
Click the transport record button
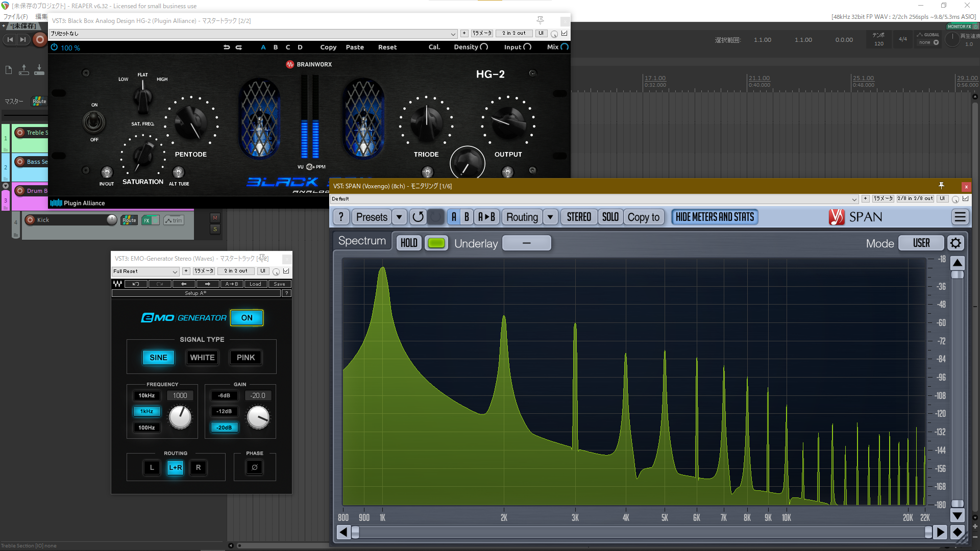pyautogui.click(x=39, y=39)
